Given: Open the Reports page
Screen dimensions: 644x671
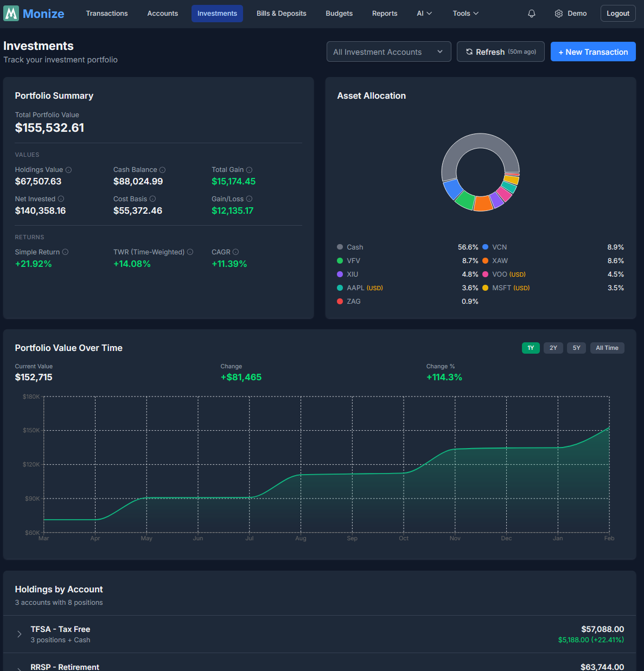Looking at the screenshot, I should pyautogui.click(x=385, y=14).
